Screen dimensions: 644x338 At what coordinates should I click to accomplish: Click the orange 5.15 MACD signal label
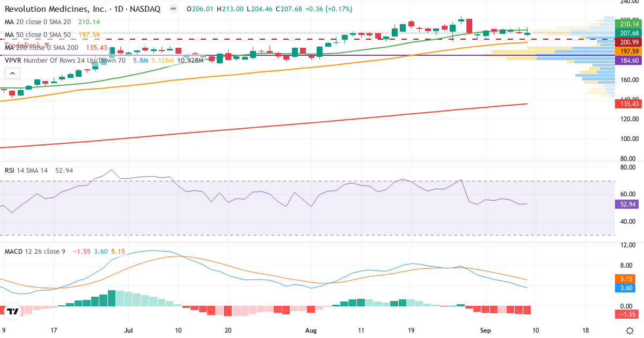(625, 279)
